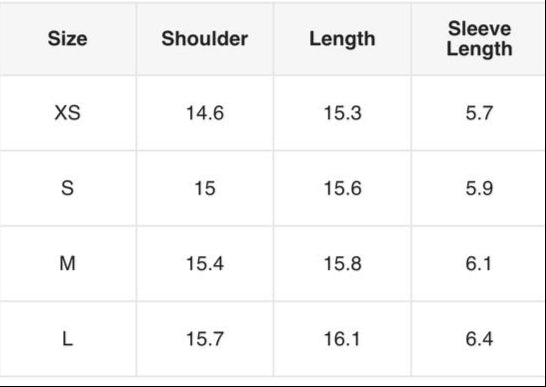
Task: Click the 15.3 length value
Action: coord(343,113)
